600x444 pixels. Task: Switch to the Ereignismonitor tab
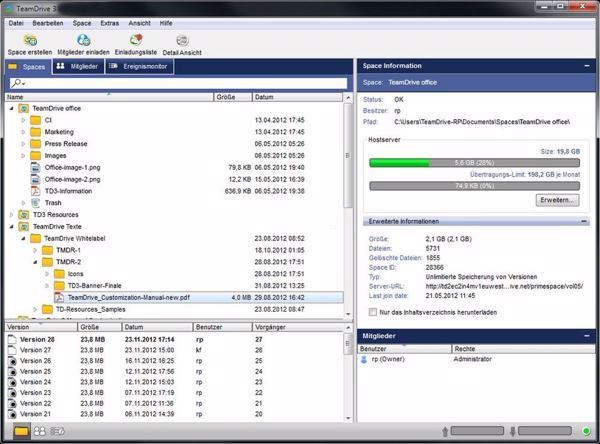[139, 67]
